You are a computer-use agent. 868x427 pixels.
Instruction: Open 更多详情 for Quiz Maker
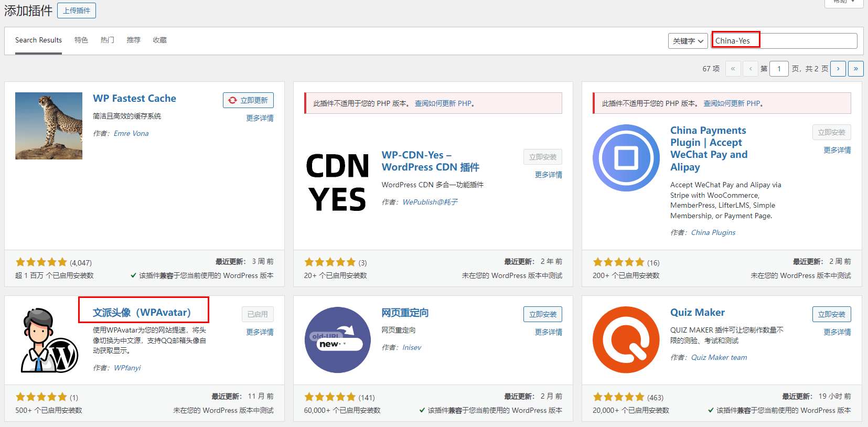(x=838, y=332)
